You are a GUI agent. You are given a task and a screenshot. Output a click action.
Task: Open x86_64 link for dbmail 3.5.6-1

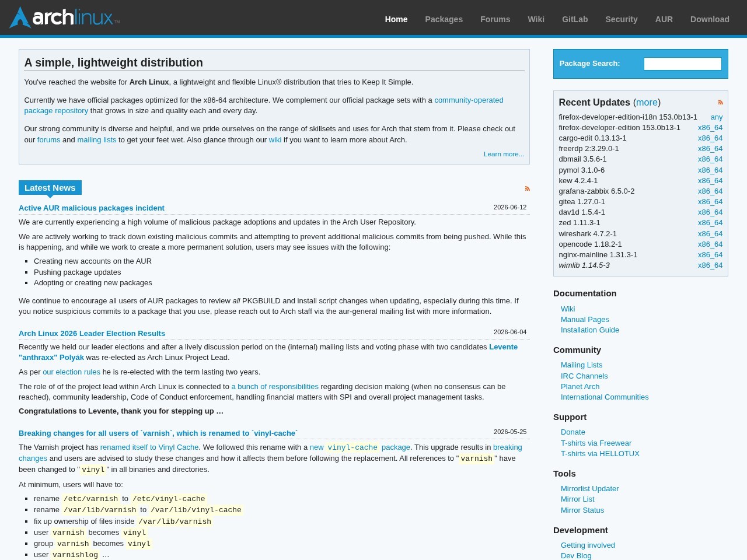point(710,159)
